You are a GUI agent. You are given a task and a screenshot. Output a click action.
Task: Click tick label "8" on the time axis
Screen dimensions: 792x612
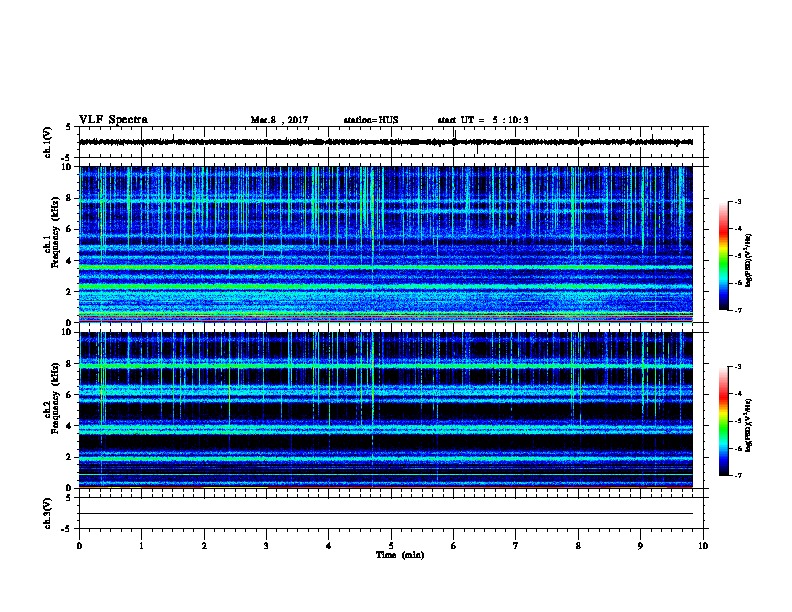(578, 545)
